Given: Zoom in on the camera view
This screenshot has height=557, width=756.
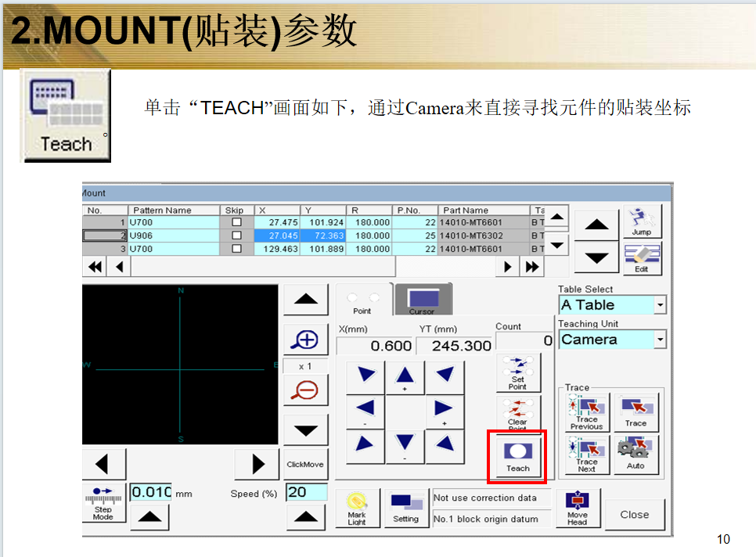Looking at the screenshot, I should 305,340.
